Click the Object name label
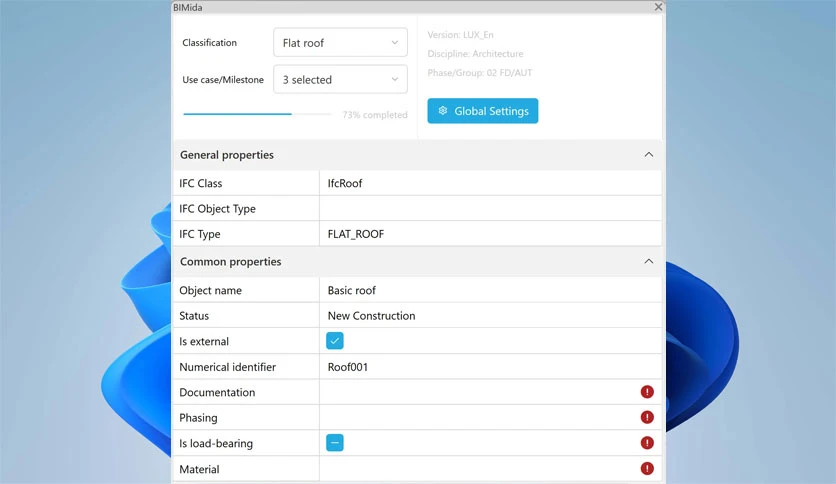The image size is (836, 484). coord(211,290)
